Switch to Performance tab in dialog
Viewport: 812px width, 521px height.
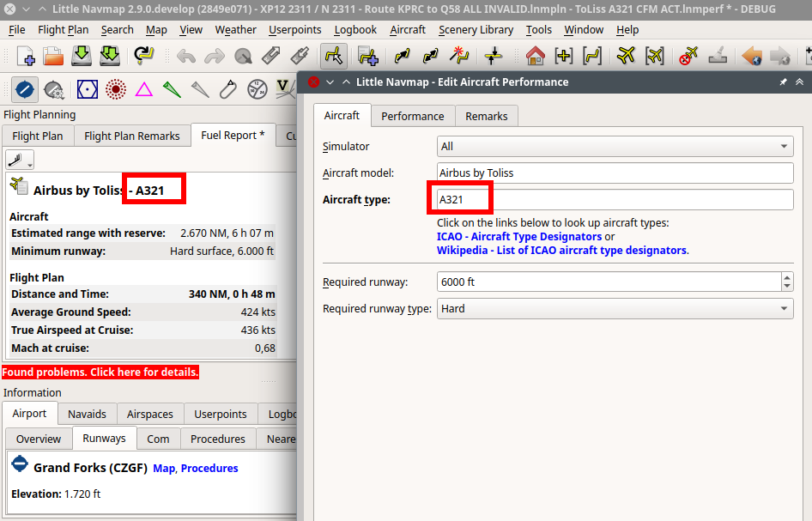(413, 116)
